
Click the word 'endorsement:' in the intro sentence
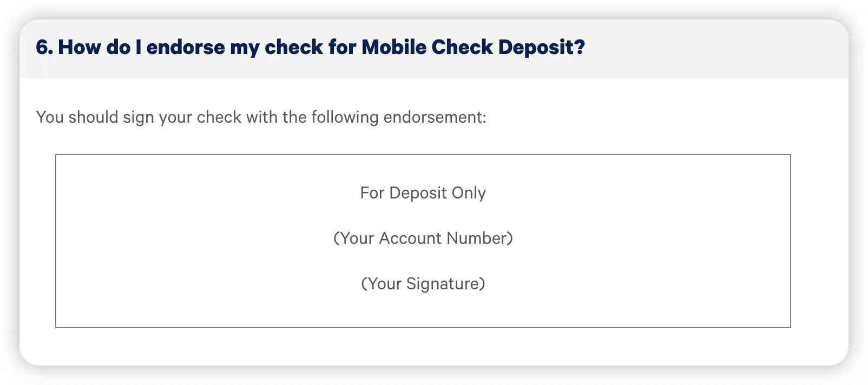click(x=435, y=117)
